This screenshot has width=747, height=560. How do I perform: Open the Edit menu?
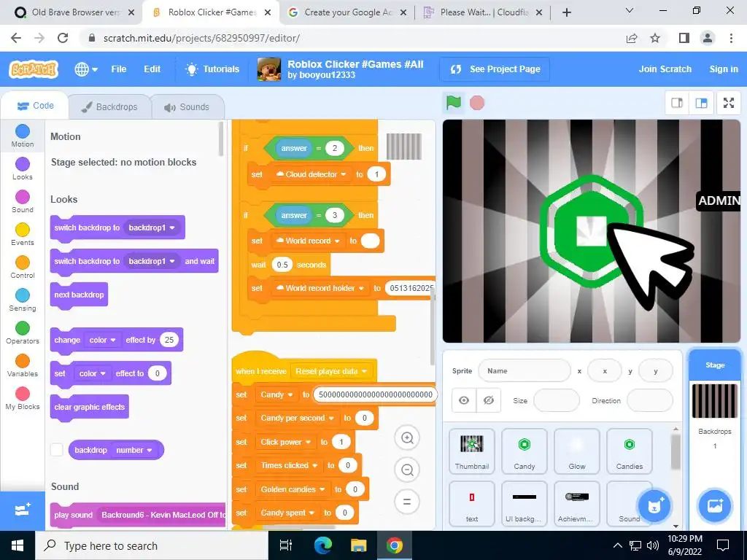click(x=152, y=69)
